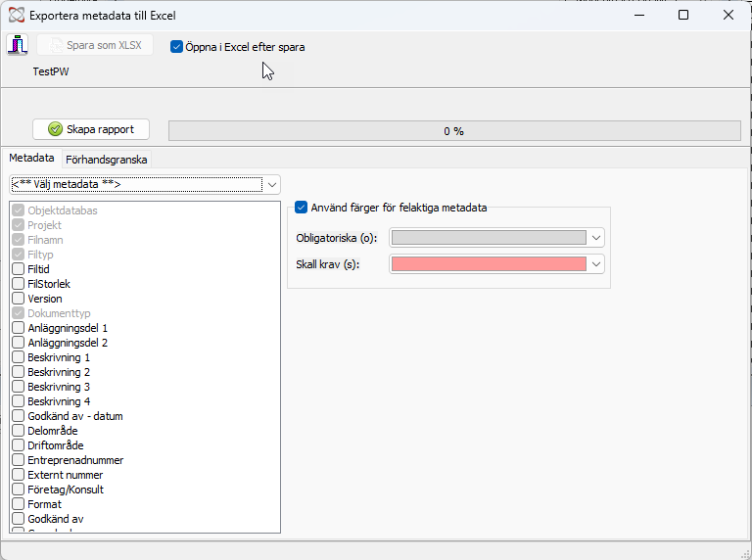Click the 0 % progress bar
This screenshot has width=752, height=560.
pyautogui.click(x=454, y=131)
